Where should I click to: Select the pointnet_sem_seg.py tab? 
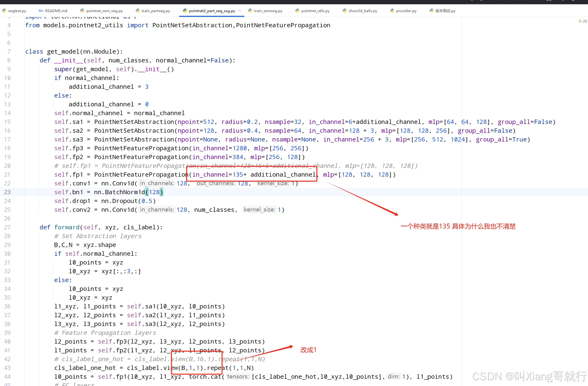[104, 11]
